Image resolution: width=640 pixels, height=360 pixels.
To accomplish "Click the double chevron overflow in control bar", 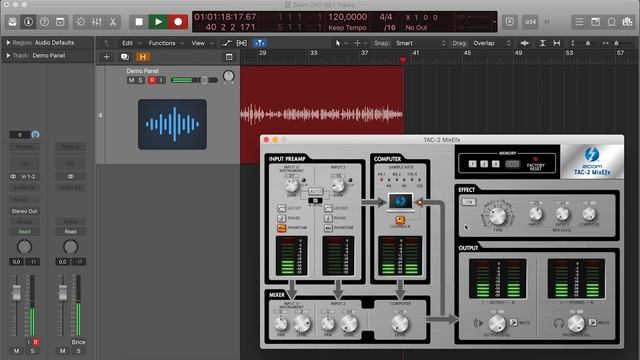I will 547,22.
